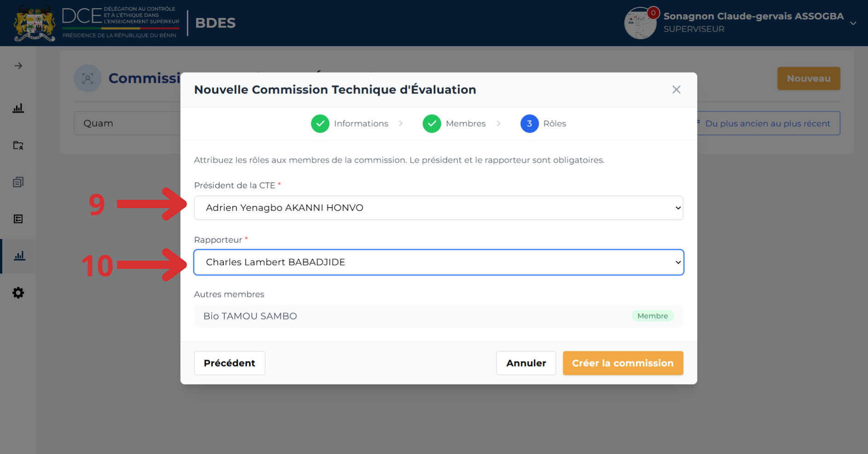
Task: Expand the user account menu chevron
Action: pyautogui.click(x=853, y=23)
